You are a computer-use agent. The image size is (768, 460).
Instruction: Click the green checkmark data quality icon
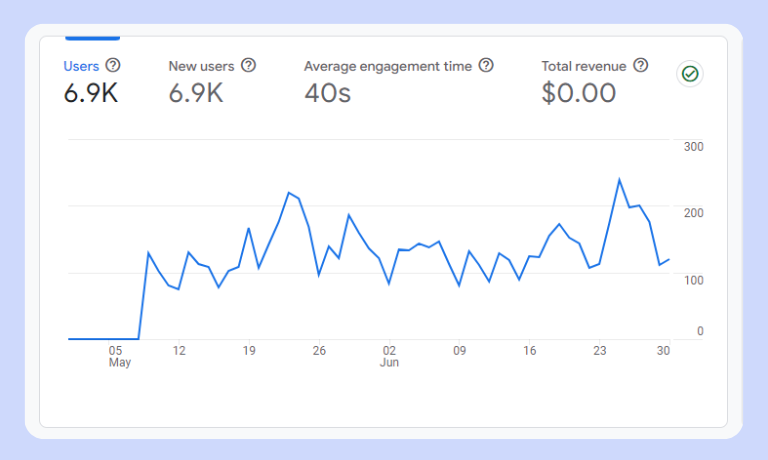pos(689,74)
